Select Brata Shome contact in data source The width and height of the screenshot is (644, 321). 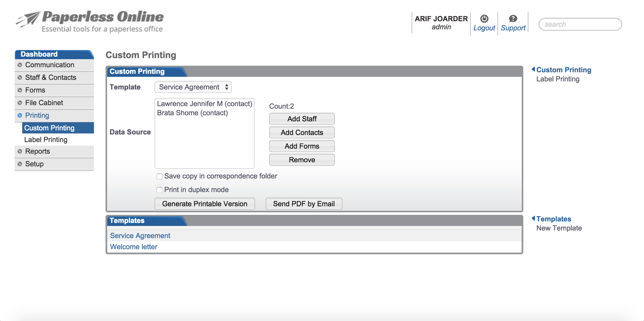point(192,113)
